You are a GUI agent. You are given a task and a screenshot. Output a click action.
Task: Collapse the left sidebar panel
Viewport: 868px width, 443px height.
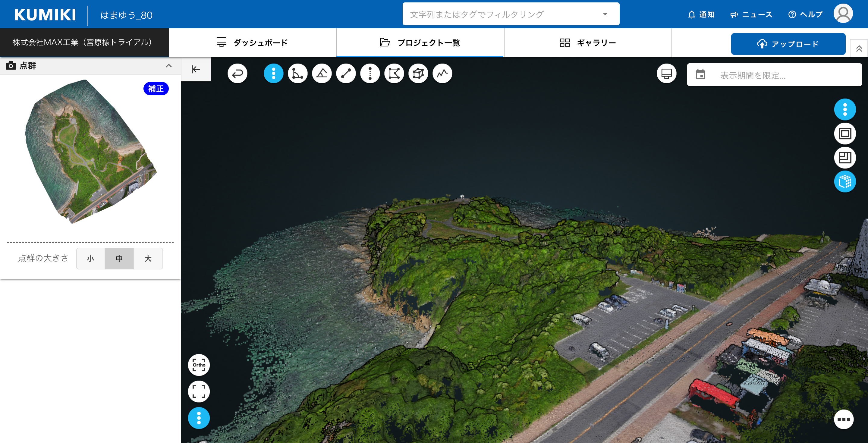(x=196, y=69)
